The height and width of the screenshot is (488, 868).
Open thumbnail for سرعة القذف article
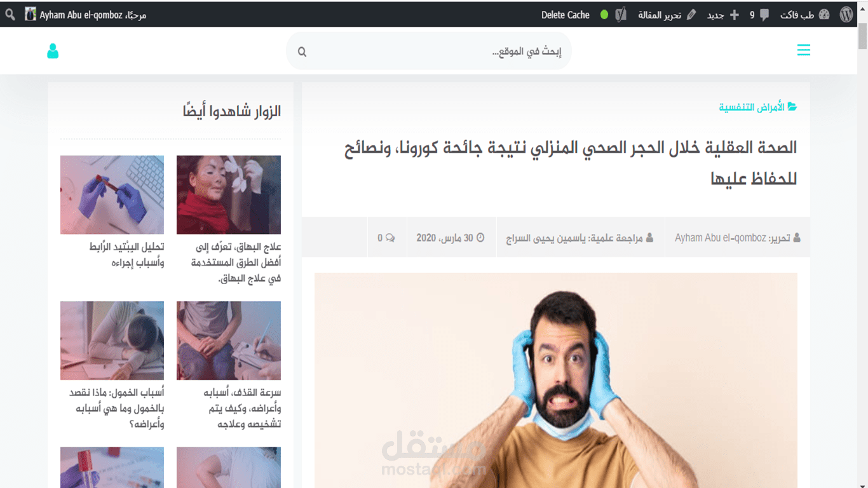tap(229, 341)
